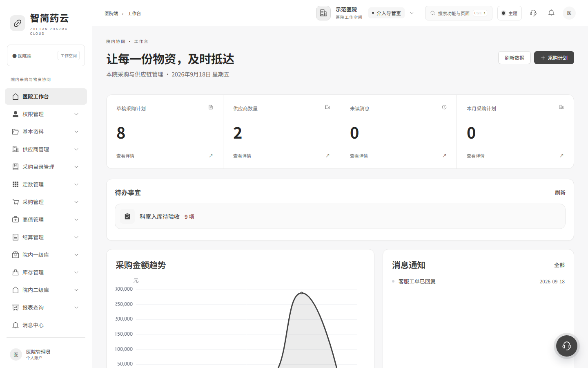Open the 医院工作台 menu item
Image resolution: width=588 pixels, height=368 pixels.
click(46, 96)
